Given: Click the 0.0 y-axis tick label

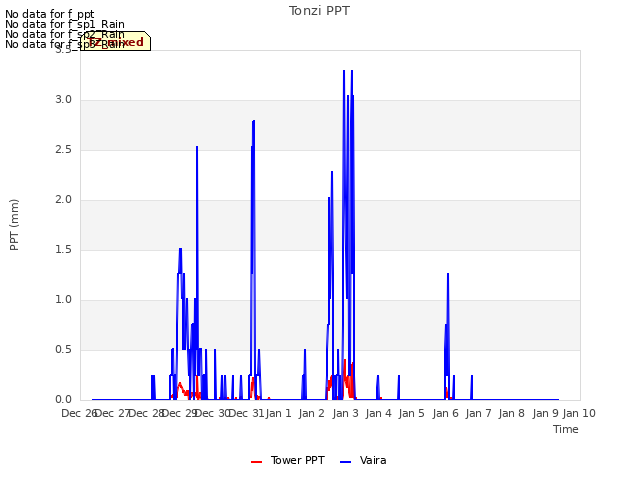Looking at the screenshot, I should coord(64,400).
